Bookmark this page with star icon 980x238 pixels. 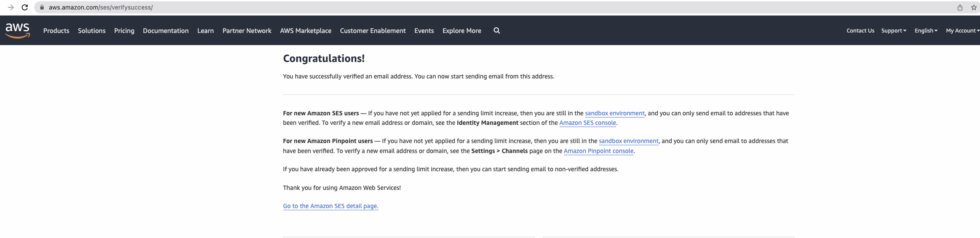pyautogui.click(x=974, y=7)
